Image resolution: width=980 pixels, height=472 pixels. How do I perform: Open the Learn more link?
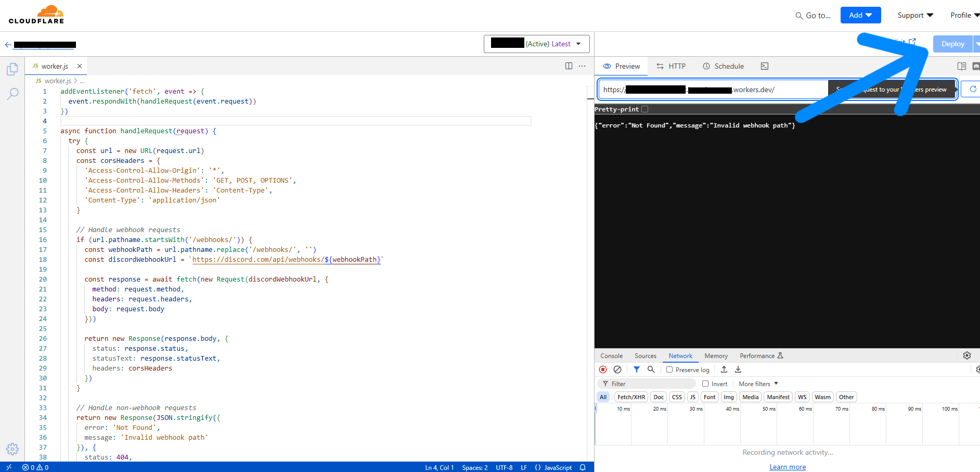[788, 467]
